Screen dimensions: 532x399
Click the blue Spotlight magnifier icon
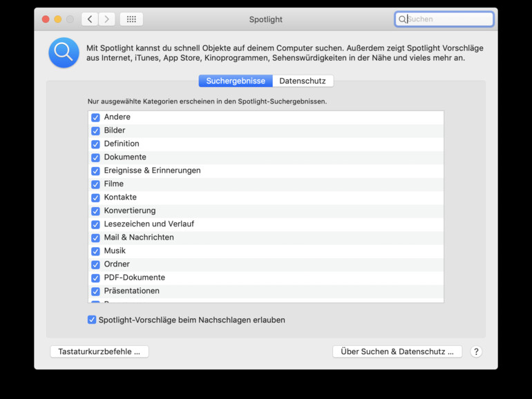click(x=64, y=52)
